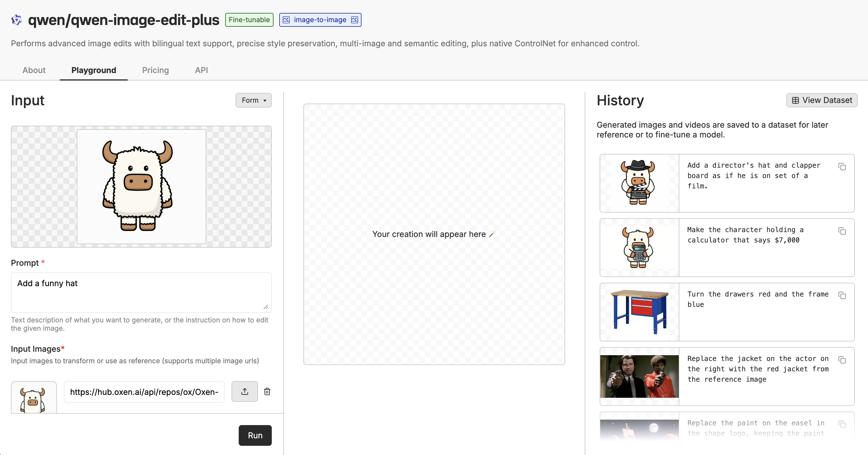This screenshot has height=455, width=868.
Task: Switch to the About tab
Action: click(34, 70)
